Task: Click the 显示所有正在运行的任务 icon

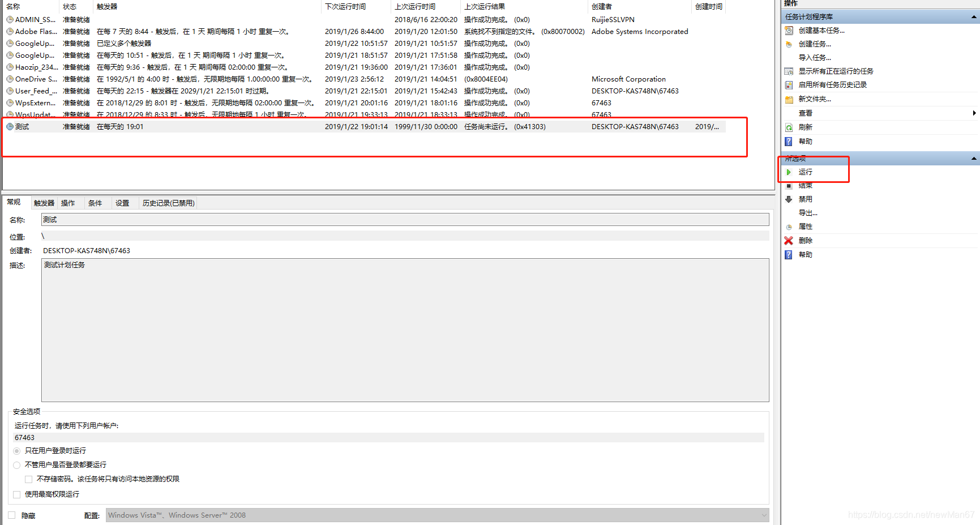Action: pyautogui.click(x=789, y=71)
